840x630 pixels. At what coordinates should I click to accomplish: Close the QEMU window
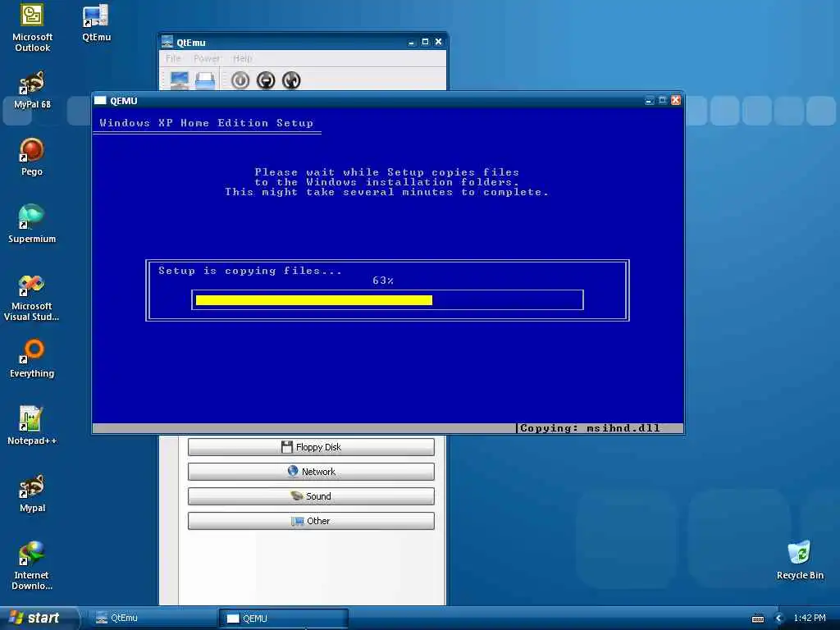676,100
